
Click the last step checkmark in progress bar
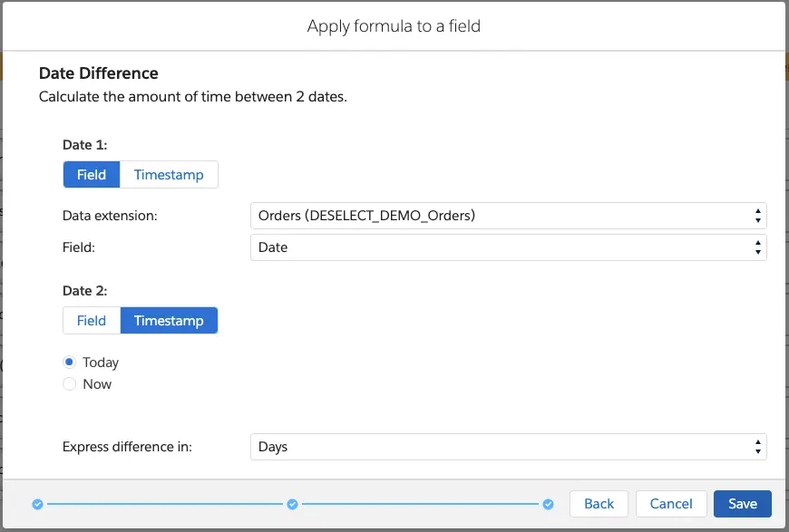coord(548,504)
